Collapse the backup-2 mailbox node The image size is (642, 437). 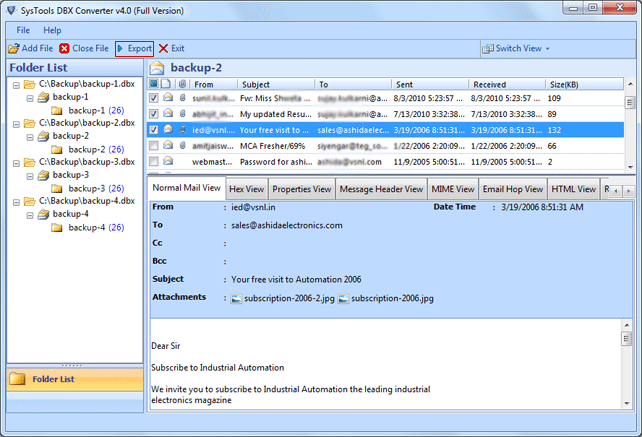30,137
